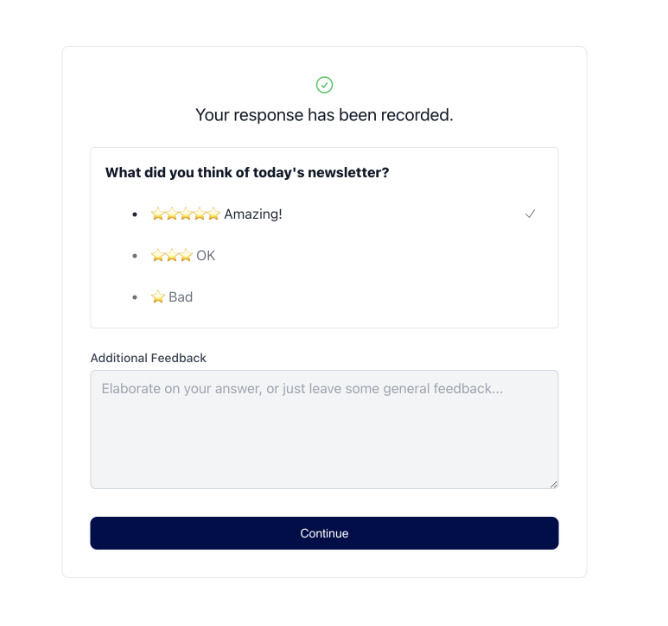Click the textarea resize handle corner
This screenshot has height=626, width=668.
click(x=553, y=484)
